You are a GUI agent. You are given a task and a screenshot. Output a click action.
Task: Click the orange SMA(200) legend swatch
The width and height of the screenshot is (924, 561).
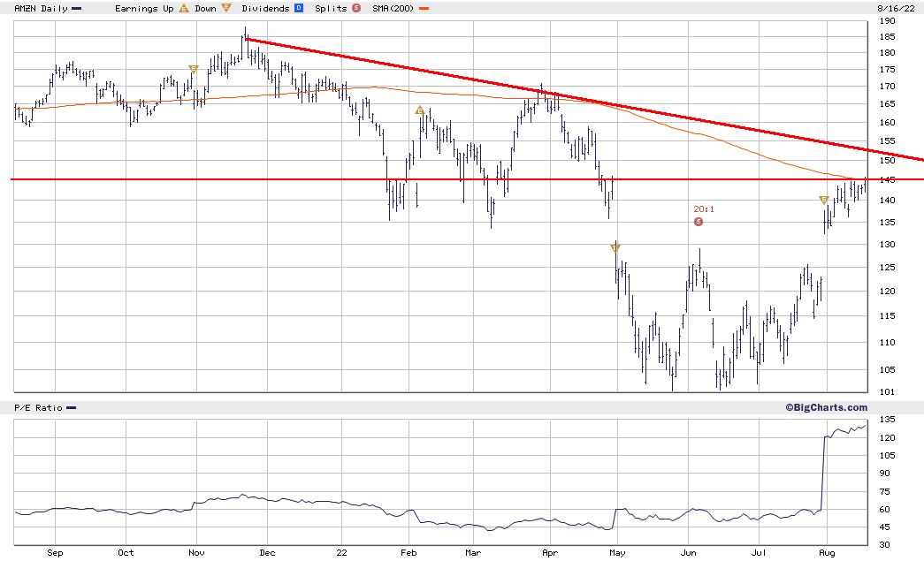click(424, 9)
